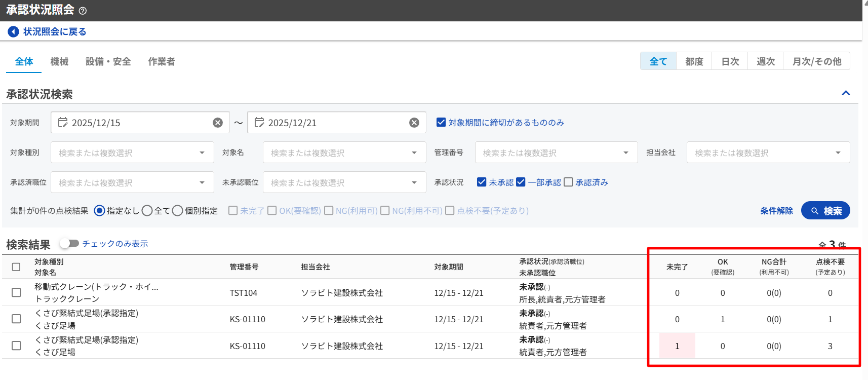868x380 pixels.
Task: Uncheck 対象期間に締切があるもののみ checkbox
Action: point(441,123)
